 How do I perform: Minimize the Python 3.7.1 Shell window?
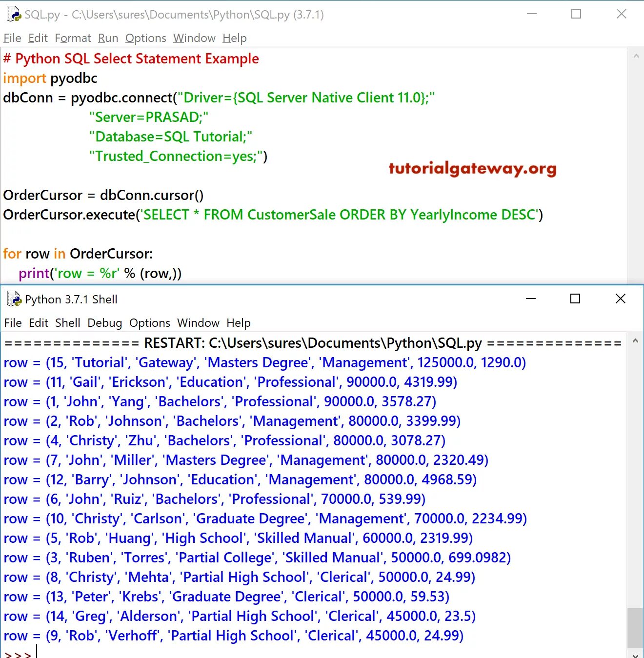coord(531,299)
